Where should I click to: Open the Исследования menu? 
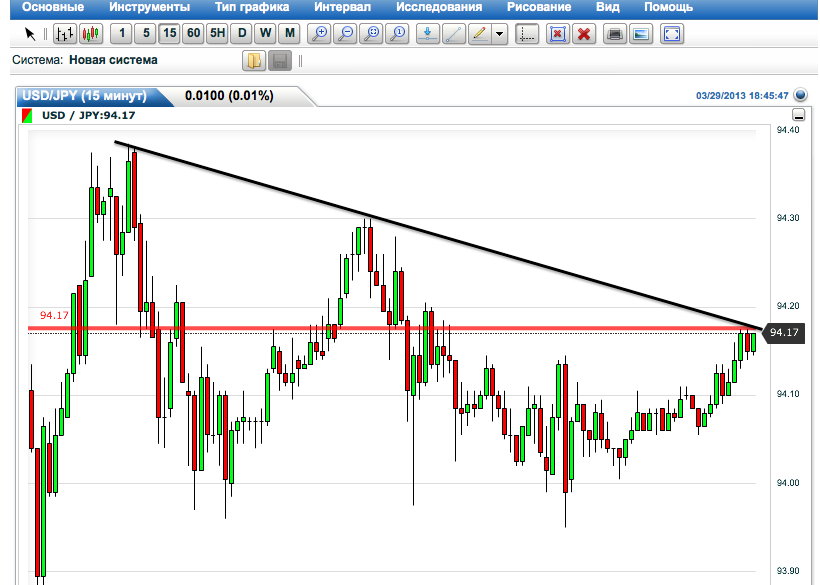point(439,7)
